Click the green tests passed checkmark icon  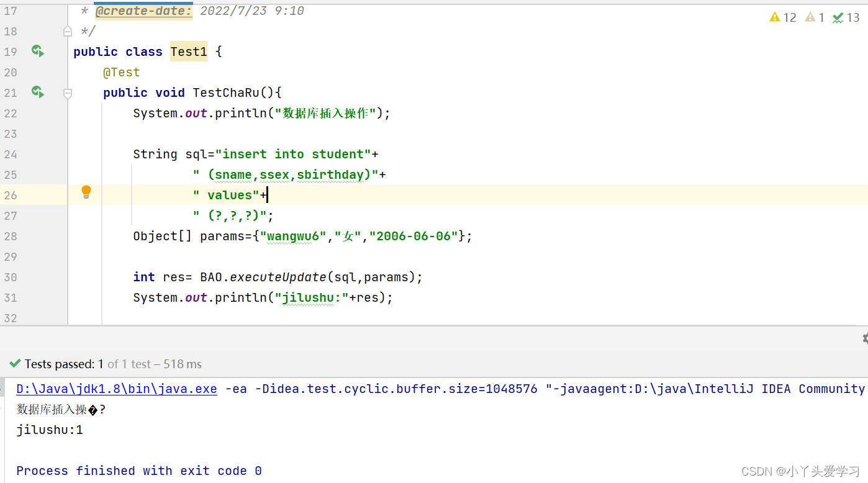click(15, 364)
